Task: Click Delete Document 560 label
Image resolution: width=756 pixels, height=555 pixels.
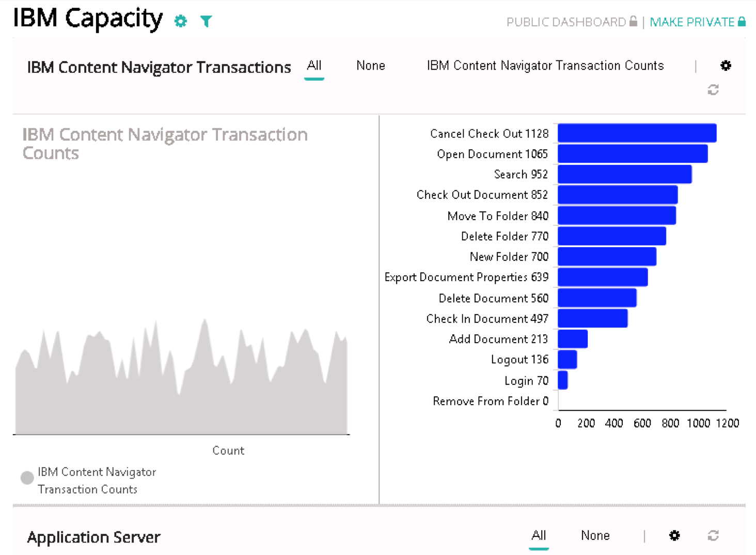Action: click(494, 298)
